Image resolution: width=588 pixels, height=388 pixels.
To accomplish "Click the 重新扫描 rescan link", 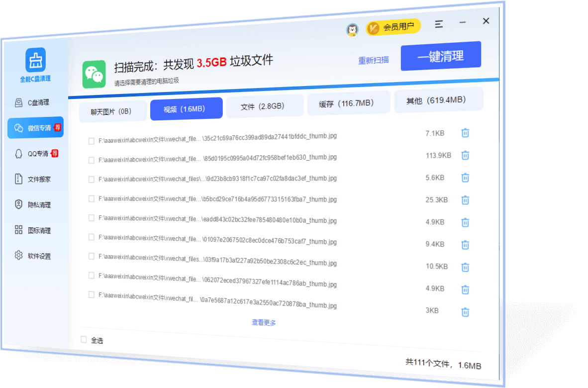I will [x=374, y=60].
